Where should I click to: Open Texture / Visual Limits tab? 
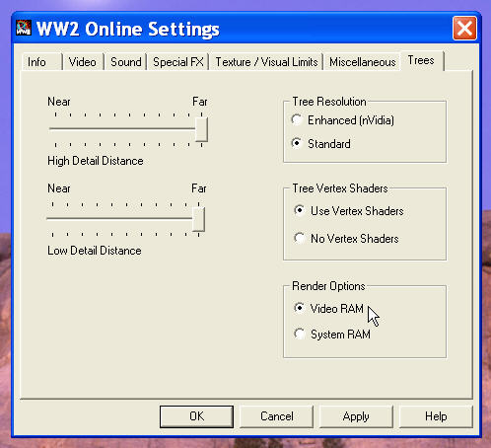click(x=266, y=62)
